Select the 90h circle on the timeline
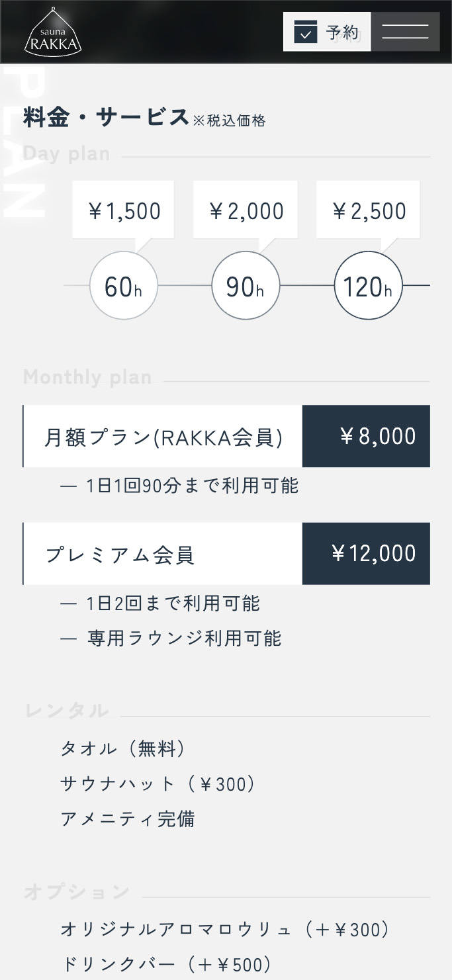 tap(246, 285)
